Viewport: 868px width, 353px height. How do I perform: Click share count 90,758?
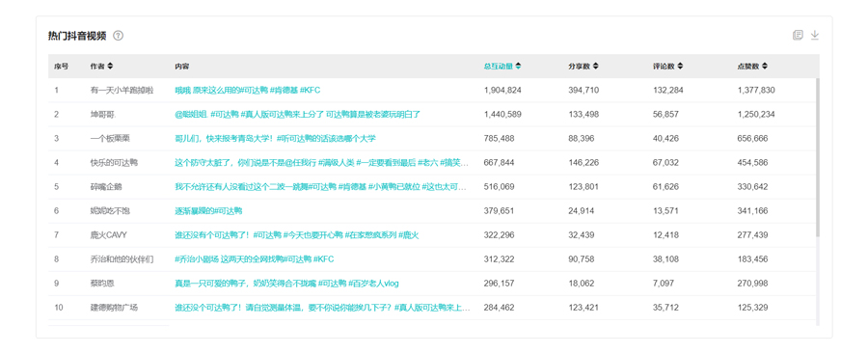(x=582, y=258)
